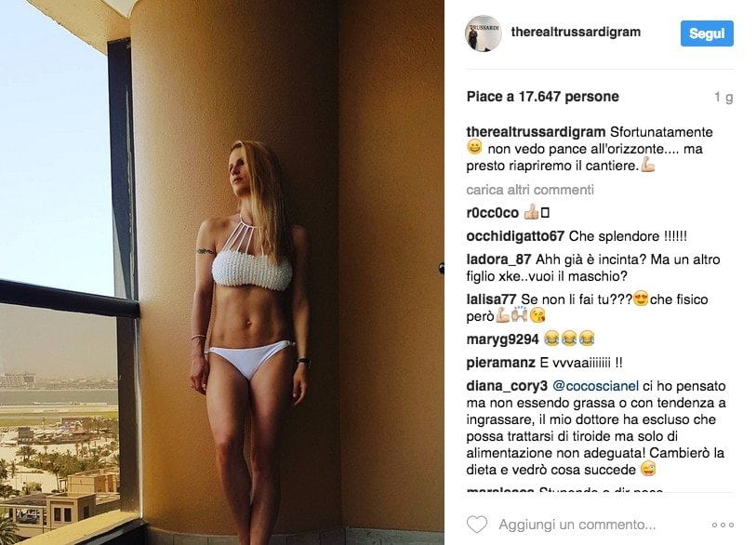Open diana_cory3 commenter profile
756x545 pixels.
tap(507, 386)
